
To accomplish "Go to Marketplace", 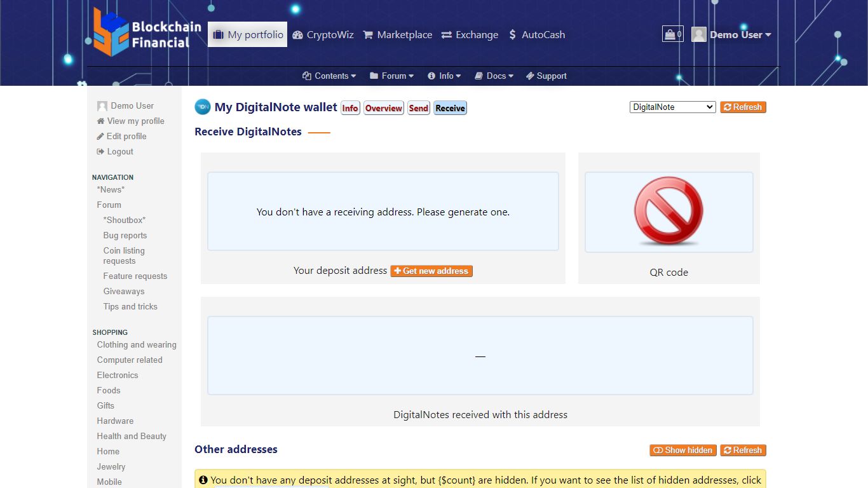I will coord(398,35).
